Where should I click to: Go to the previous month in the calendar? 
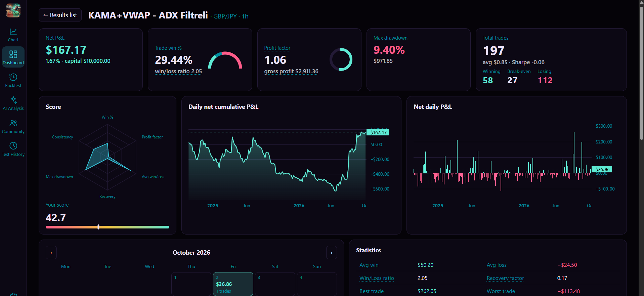point(51,253)
